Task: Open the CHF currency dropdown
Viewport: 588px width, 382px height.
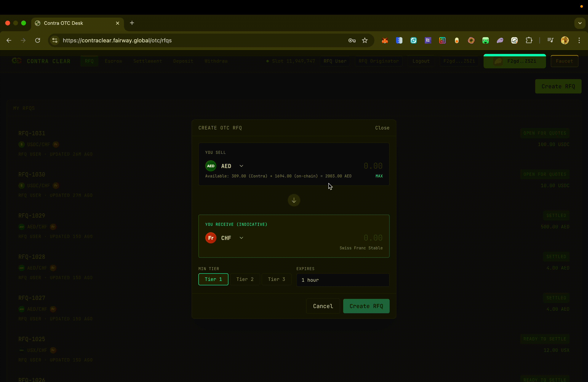Action: pos(241,238)
